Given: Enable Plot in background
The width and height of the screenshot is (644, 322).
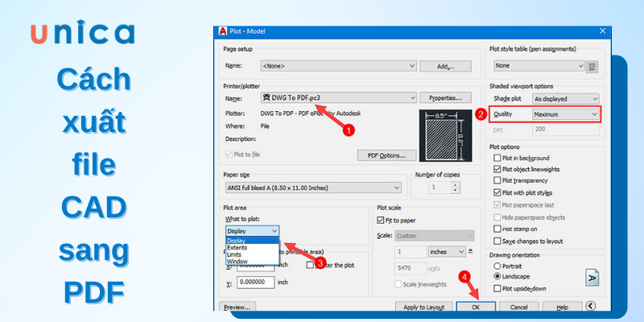Looking at the screenshot, I should (497, 158).
